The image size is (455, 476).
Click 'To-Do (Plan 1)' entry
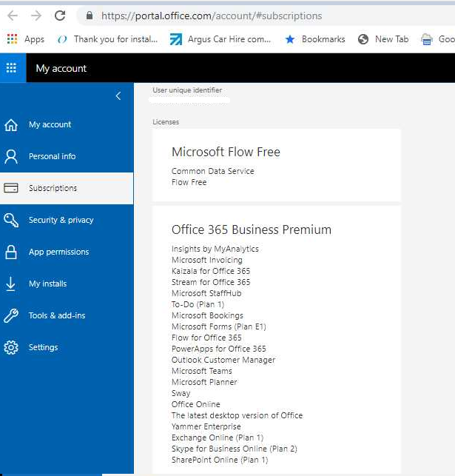[x=198, y=304]
